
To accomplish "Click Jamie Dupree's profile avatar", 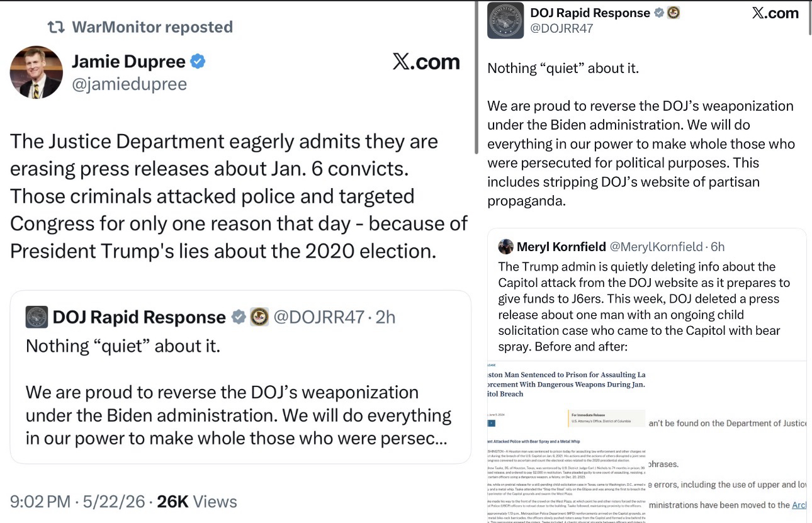I will 36,72.
